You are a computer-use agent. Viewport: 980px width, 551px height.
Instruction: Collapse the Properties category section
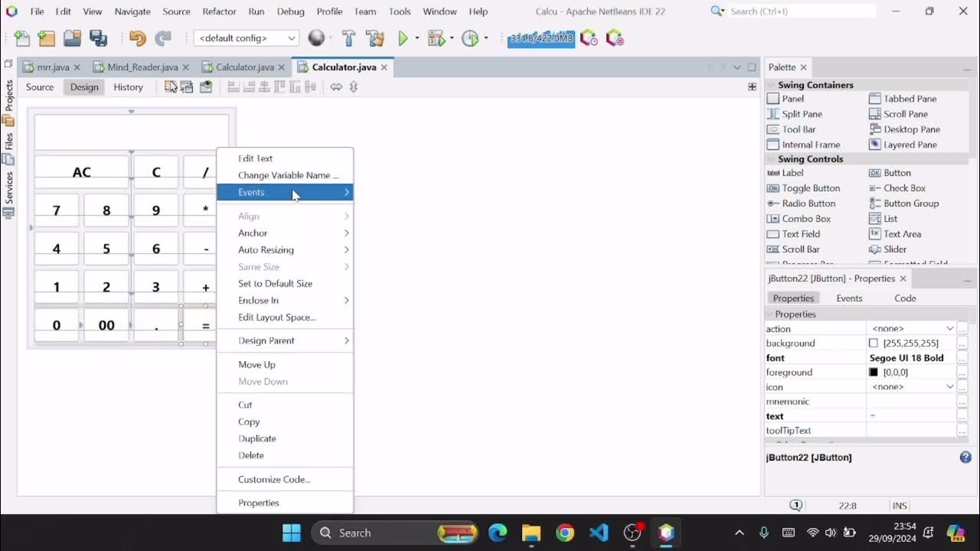point(769,315)
